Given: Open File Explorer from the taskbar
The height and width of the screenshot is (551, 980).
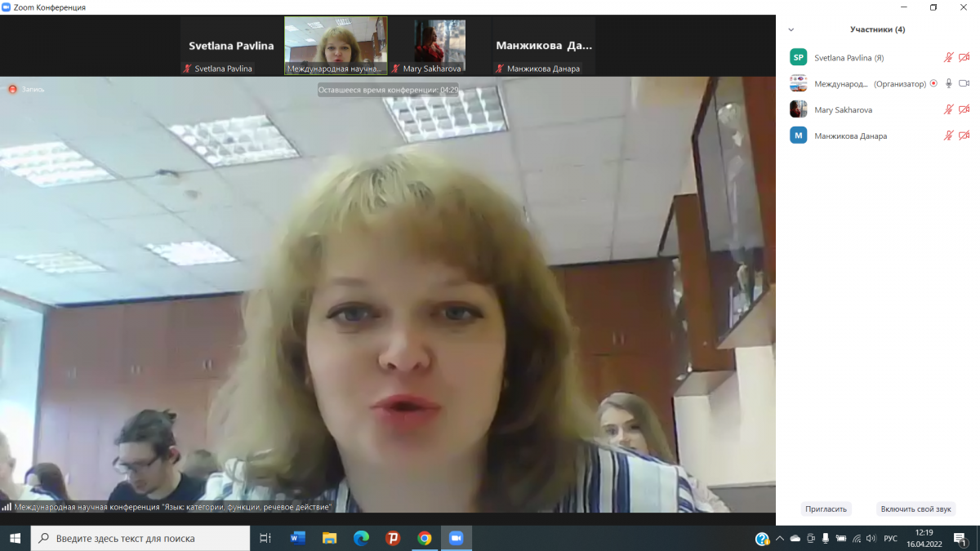Looking at the screenshot, I should (x=329, y=538).
